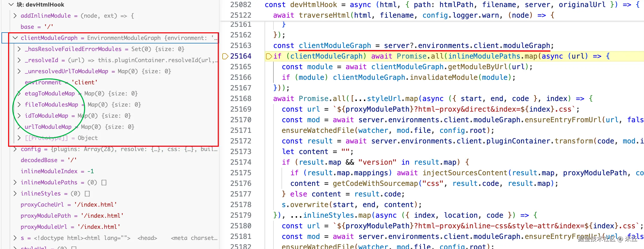Set a breakpoint on line number 25174
Viewport: 644px width, 249px height.
tap(241, 162)
